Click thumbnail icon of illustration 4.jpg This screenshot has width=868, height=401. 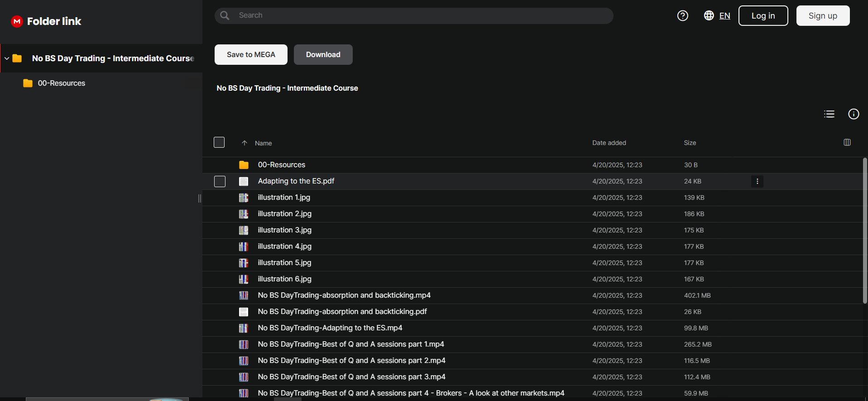(x=244, y=246)
